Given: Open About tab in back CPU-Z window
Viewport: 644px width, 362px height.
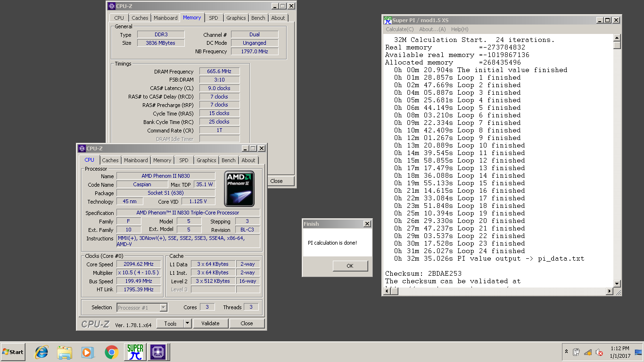Looking at the screenshot, I should pyautogui.click(x=278, y=18).
